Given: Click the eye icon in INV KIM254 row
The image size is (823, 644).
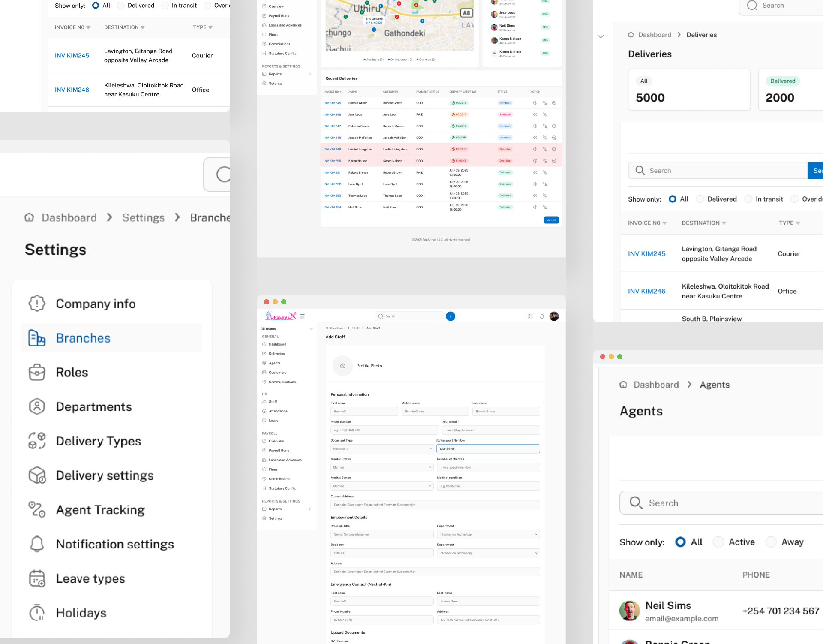Looking at the screenshot, I should [535, 207].
